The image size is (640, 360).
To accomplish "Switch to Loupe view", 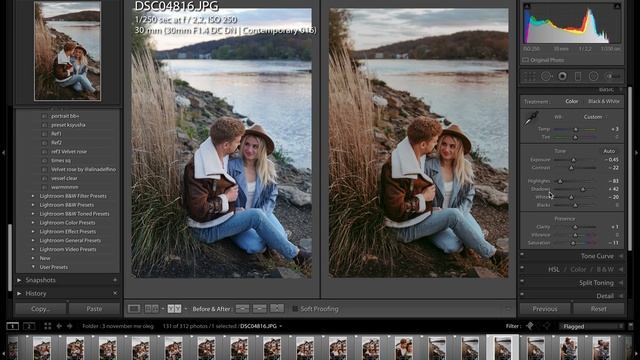I will (x=134, y=309).
